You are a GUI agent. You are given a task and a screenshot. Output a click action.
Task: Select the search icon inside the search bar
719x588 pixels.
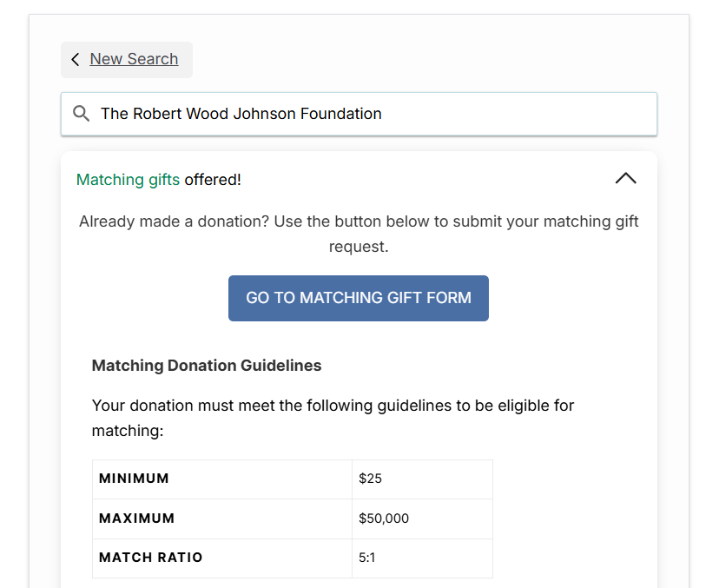(81, 114)
